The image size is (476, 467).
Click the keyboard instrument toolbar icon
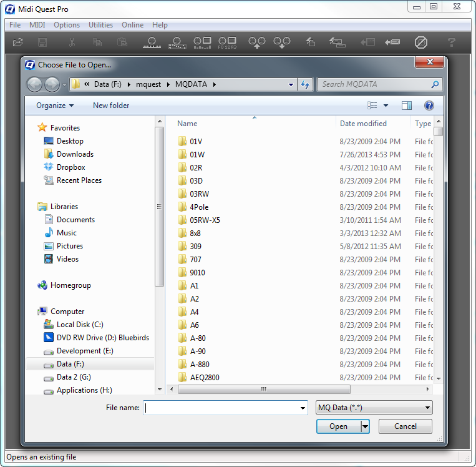pos(152,42)
